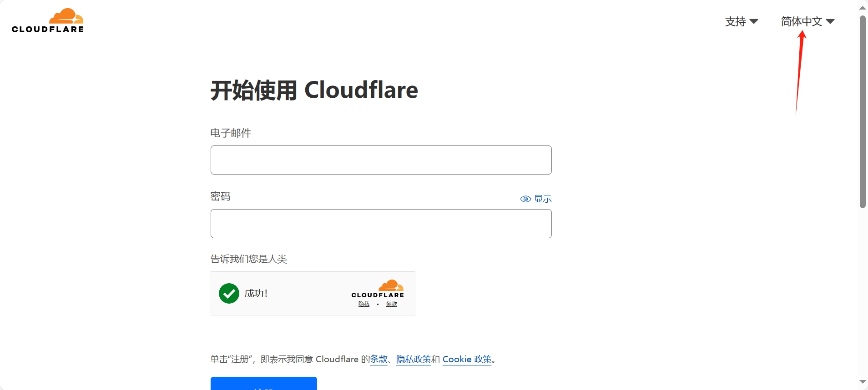Click the blue sign-up button at the bottom

(x=264, y=383)
